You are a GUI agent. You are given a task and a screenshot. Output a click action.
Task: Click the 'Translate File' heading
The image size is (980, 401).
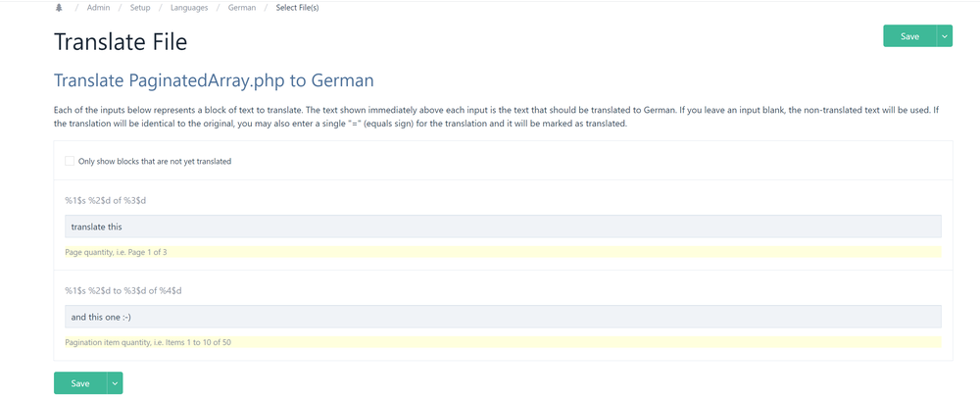coord(121,42)
